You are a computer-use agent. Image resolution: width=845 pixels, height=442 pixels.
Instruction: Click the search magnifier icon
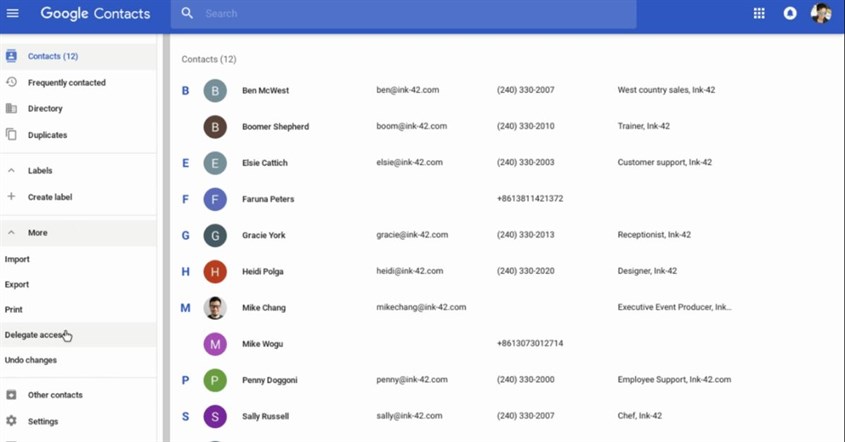pyautogui.click(x=187, y=13)
